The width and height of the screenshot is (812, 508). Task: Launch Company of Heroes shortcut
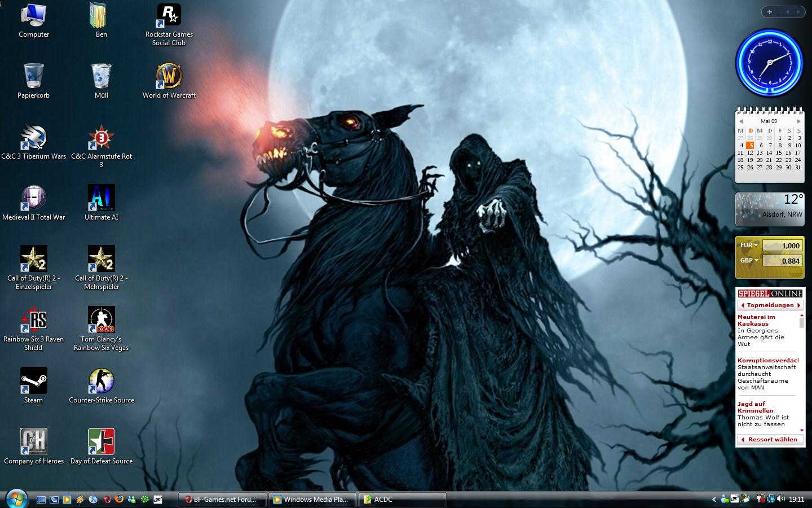pyautogui.click(x=34, y=447)
